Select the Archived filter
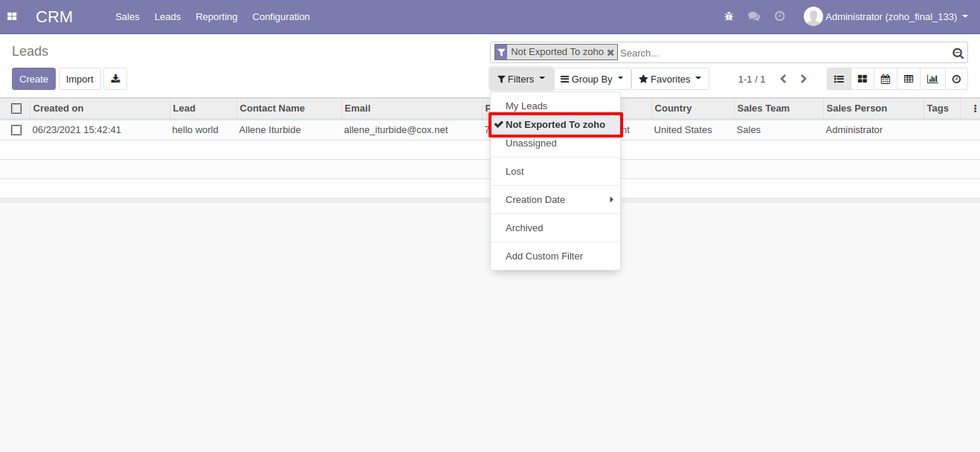The height and width of the screenshot is (452, 980). pos(555,228)
